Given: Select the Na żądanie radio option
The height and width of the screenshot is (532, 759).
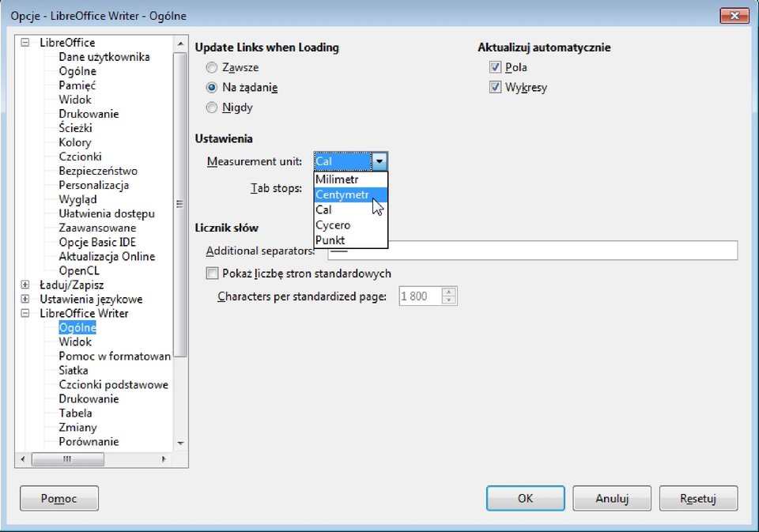Looking at the screenshot, I should (x=212, y=88).
